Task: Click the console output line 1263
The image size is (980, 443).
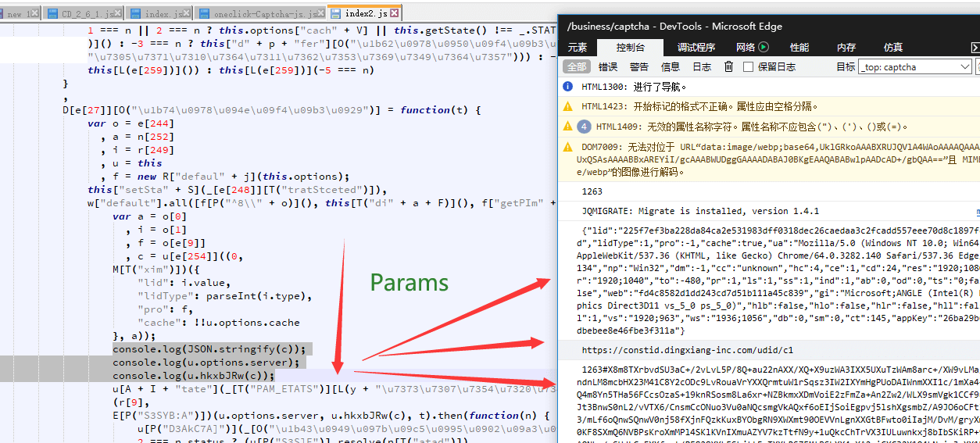Action: tap(592, 191)
